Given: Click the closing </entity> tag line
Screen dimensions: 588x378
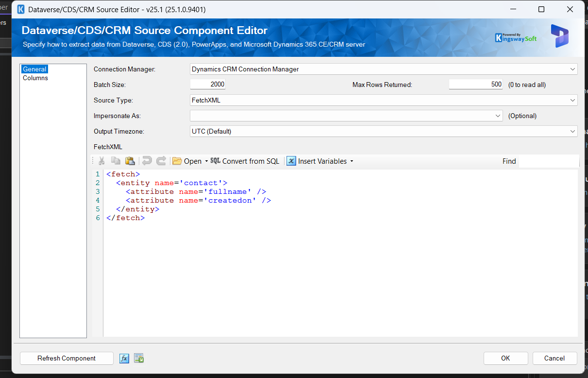Looking at the screenshot, I should 138,209.
